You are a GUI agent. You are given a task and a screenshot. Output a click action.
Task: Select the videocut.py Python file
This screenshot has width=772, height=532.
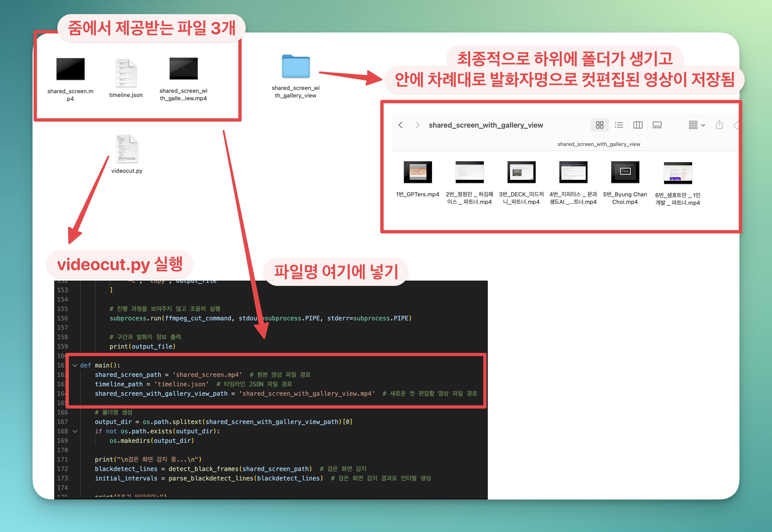pos(127,149)
